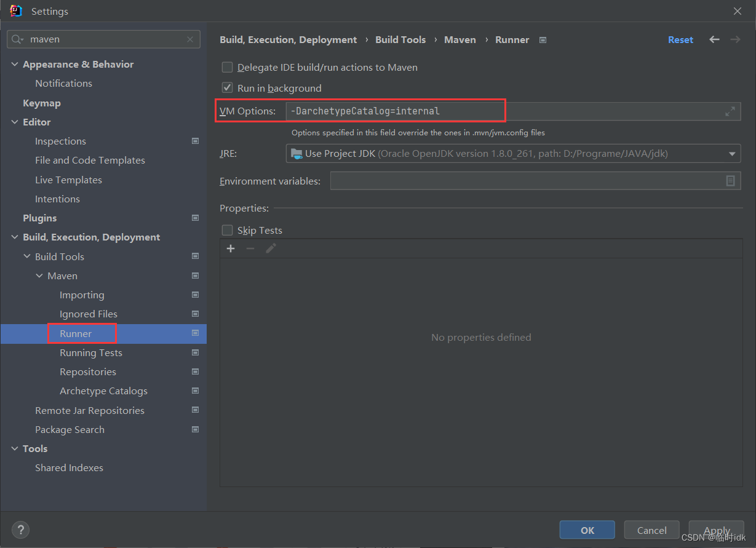Click project icon beside Inspections row

point(195,141)
